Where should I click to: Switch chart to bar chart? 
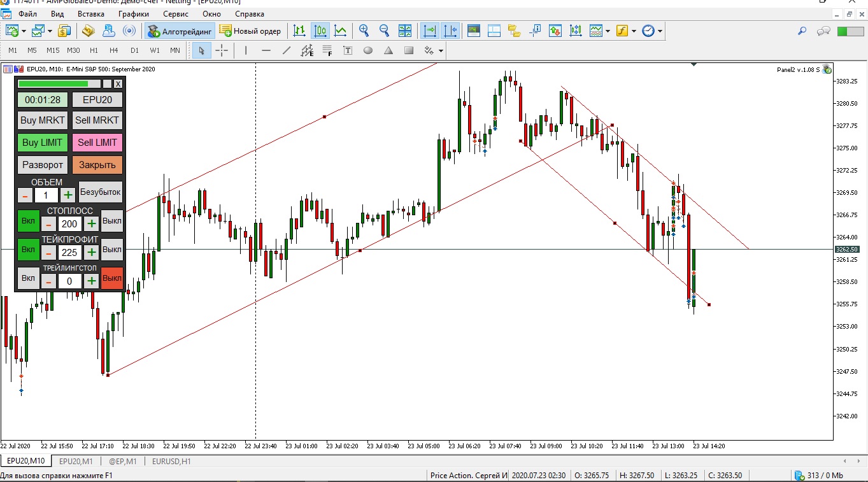[299, 30]
